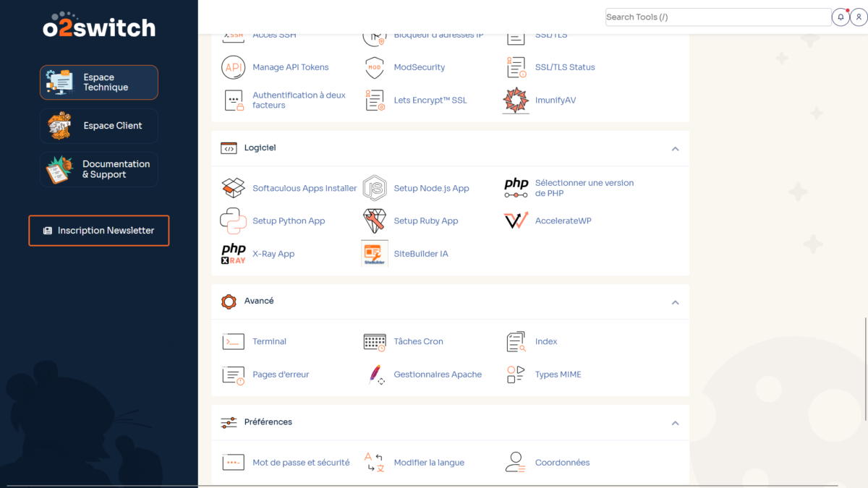
Task: Click the two-factor authentication icon
Action: tap(233, 100)
